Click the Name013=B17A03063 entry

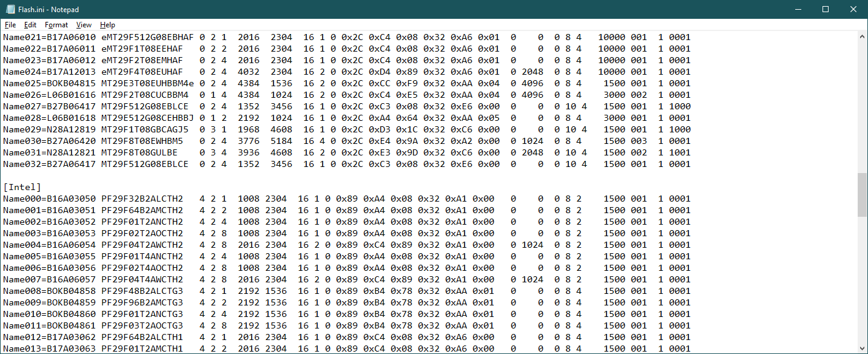coord(49,349)
